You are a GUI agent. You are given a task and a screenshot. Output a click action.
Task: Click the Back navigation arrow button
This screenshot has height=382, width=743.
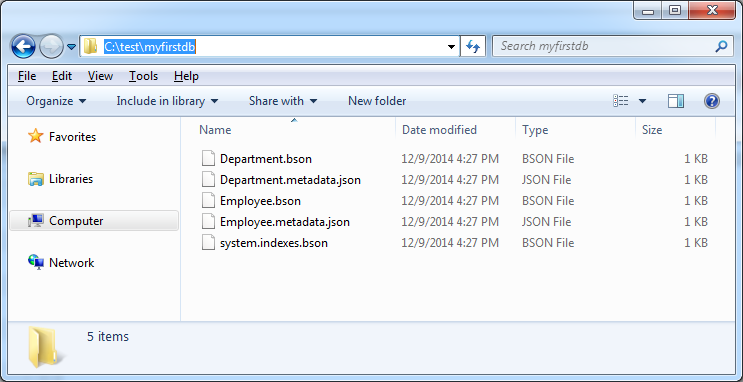pyautogui.click(x=23, y=46)
